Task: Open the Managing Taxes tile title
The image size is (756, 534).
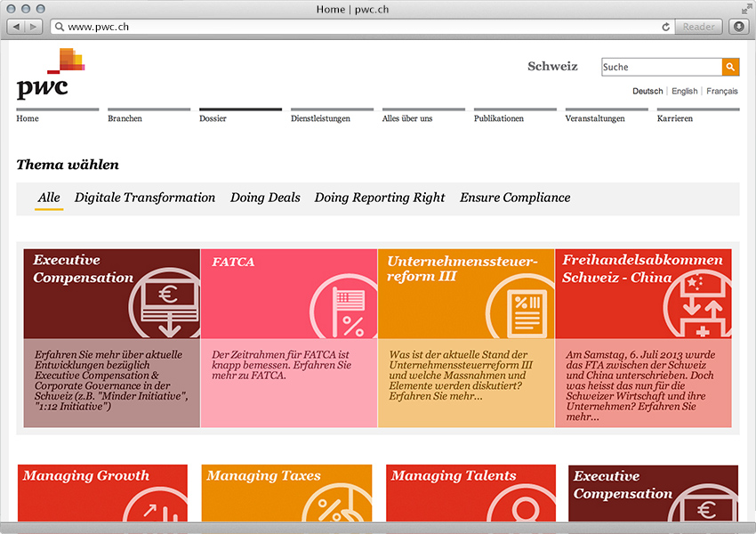Action: tap(264, 475)
